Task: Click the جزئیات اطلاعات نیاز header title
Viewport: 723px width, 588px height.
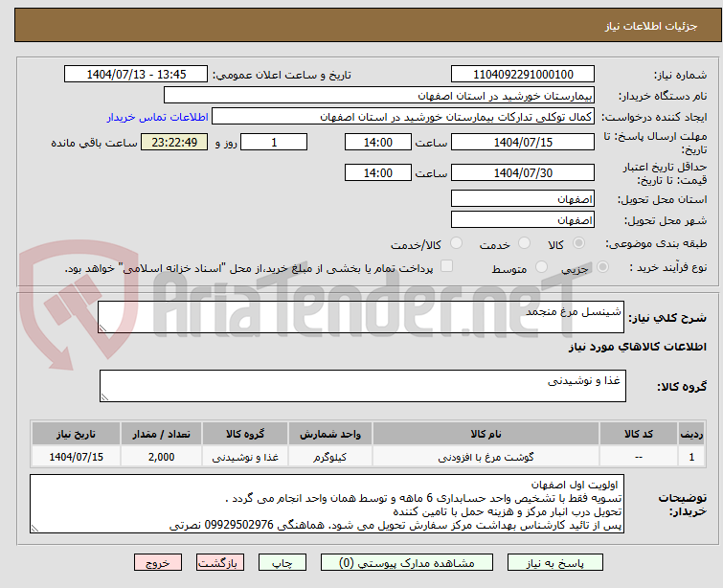Action: click(650, 26)
